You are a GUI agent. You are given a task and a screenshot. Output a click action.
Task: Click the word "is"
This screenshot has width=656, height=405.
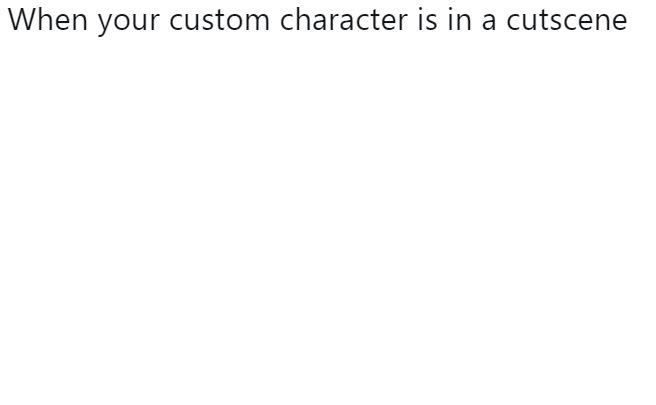click(427, 20)
